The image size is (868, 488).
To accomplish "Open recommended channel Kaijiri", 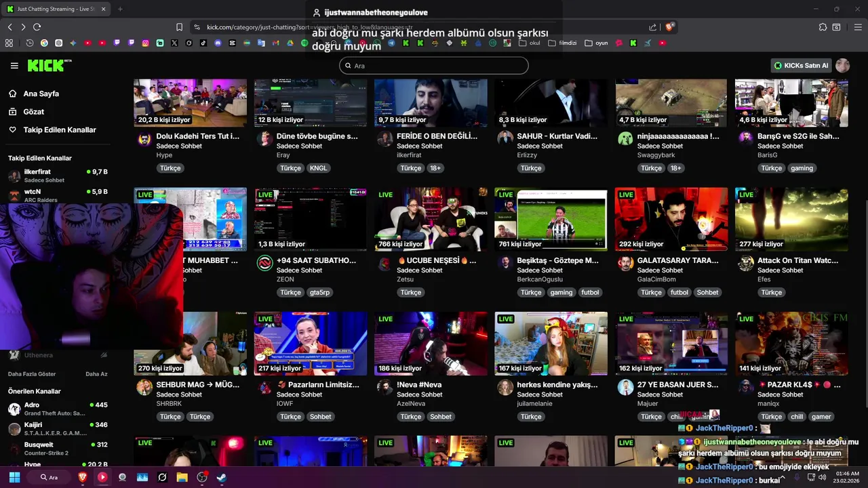I will point(58,428).
